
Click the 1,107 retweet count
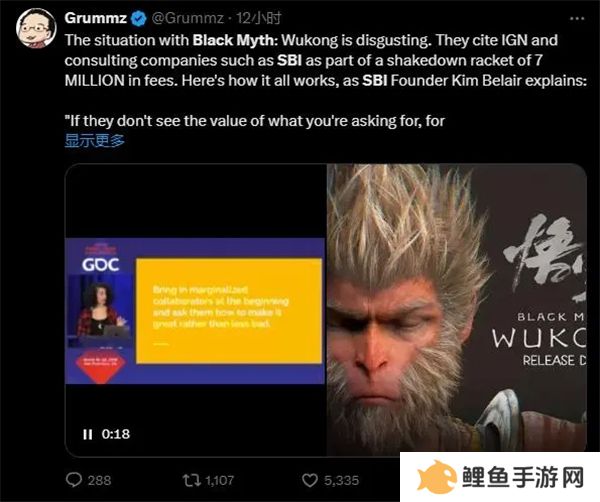click(220, 480)
